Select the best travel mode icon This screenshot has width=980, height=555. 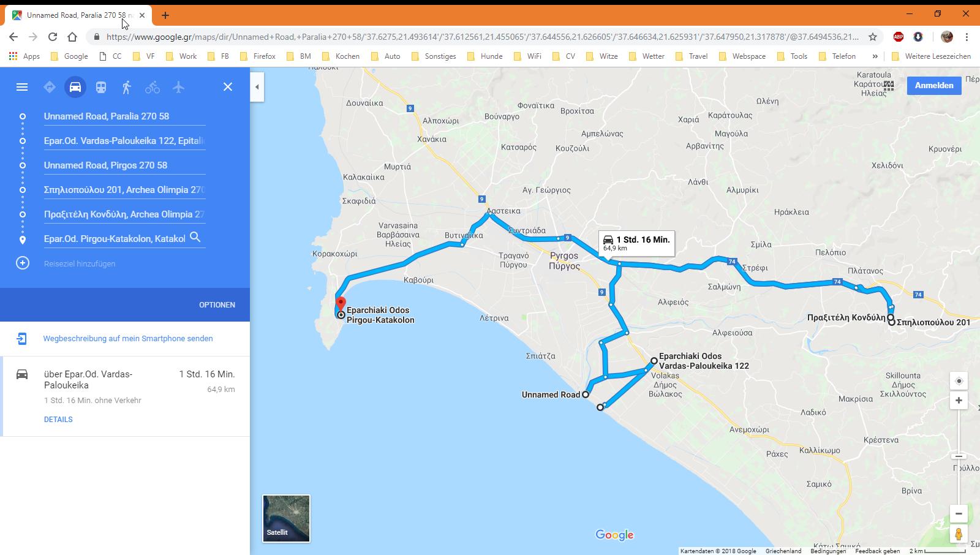click(50, 87)
